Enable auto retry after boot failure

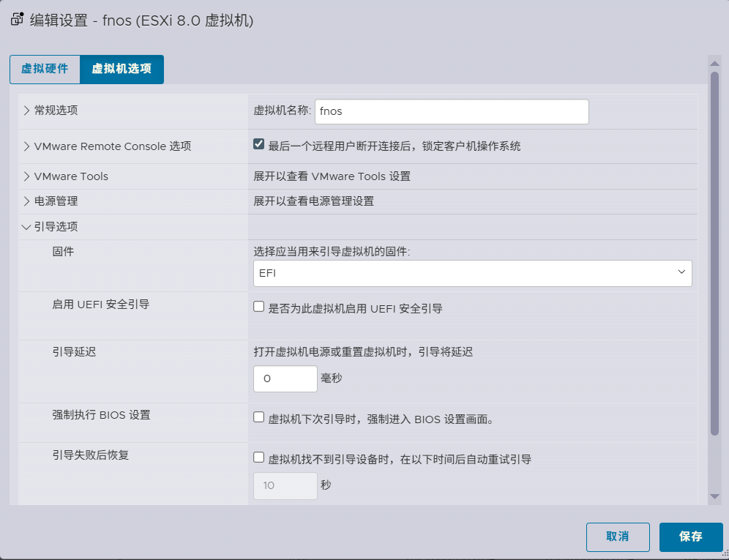pyautogui.click(x=258, y=458)
